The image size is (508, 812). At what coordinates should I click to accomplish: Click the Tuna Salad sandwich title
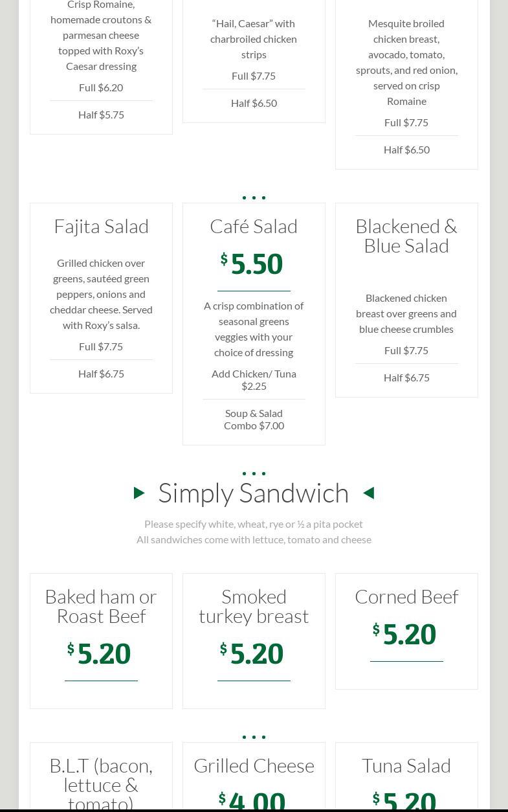coord(406,765)
